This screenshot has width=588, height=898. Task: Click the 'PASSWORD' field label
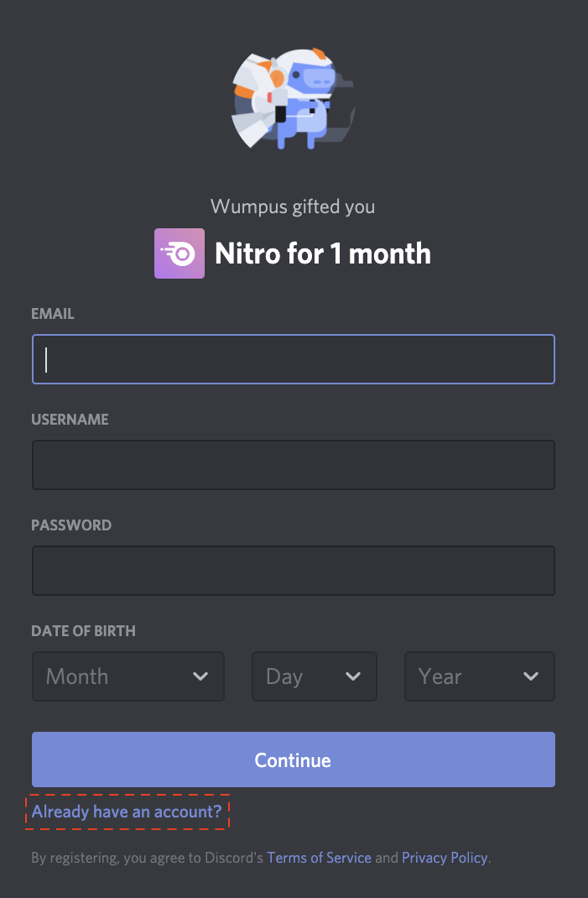pyautogui.click(x=71, y=525)
